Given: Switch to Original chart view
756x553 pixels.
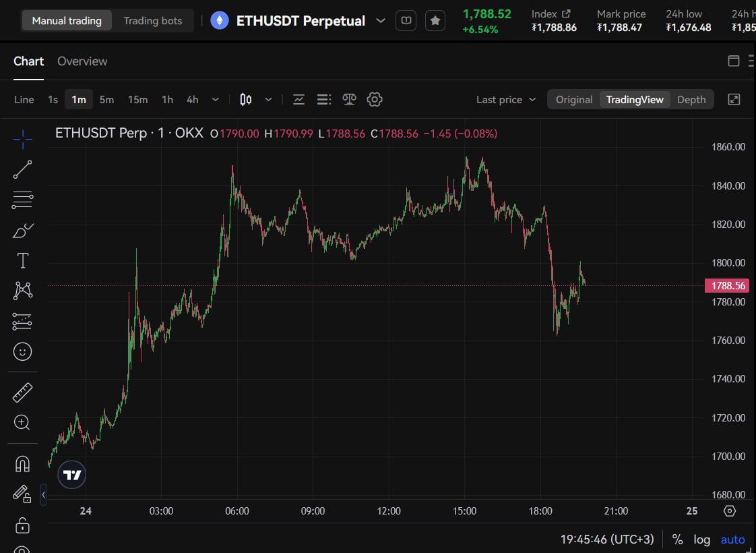Looking at the screenshot, I should point(574,100).
